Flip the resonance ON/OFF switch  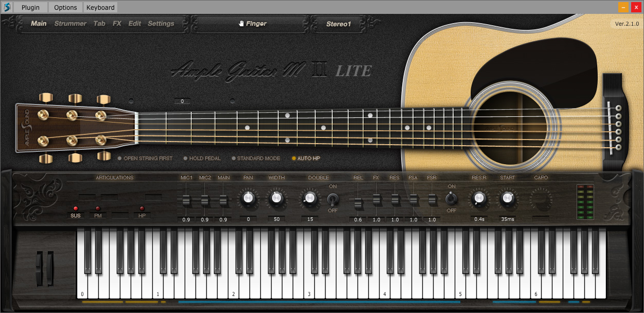point(452,200)
